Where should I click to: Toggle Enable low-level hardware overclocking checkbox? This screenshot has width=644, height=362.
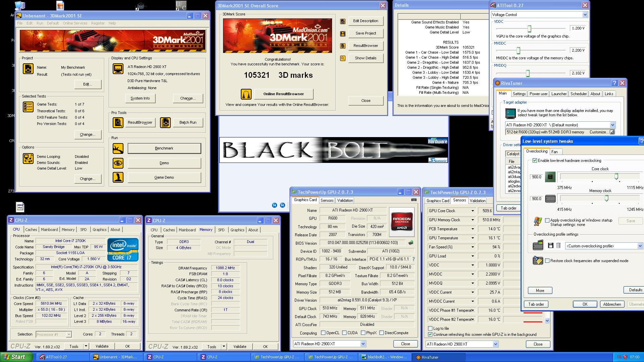tap(535, 161)
